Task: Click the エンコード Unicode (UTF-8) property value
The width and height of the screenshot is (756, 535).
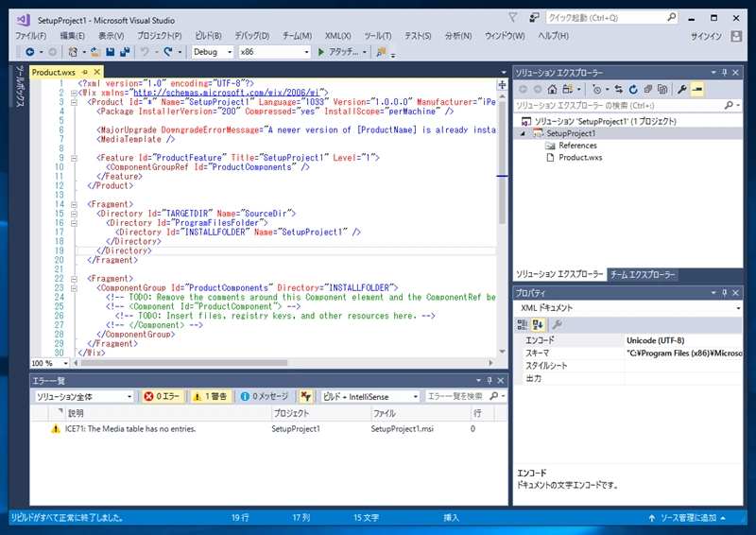Action: (x=683, y=340)
